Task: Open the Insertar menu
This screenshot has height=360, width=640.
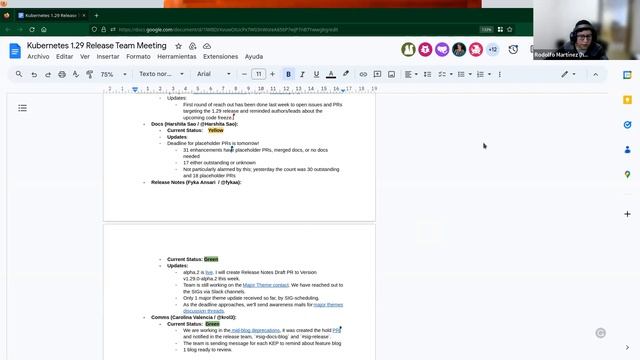Action: [108, 57]
